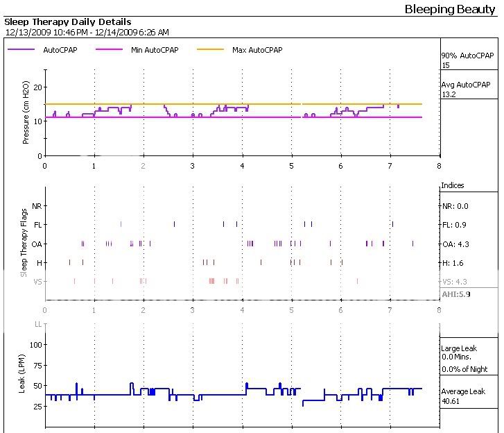This screenshot has height=433, width=504.
Task: Click the Indices header in the side panel
Action: 453,186
